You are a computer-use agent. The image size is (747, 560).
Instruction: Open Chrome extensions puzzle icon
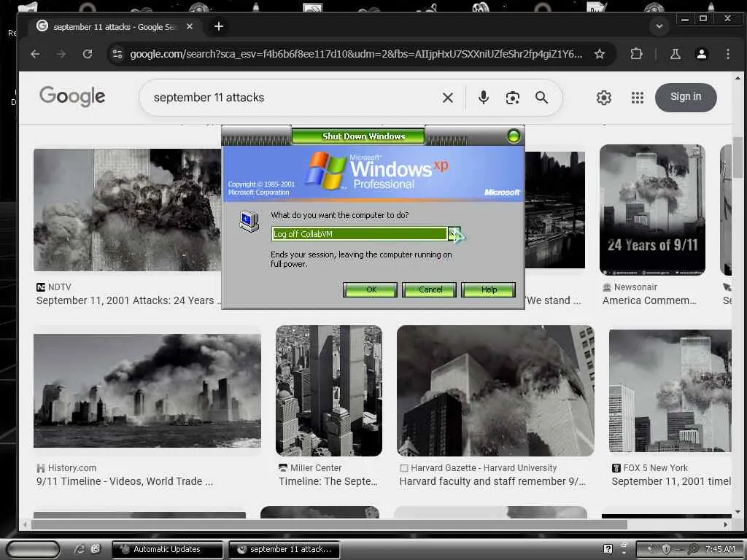tap(636, 54)
